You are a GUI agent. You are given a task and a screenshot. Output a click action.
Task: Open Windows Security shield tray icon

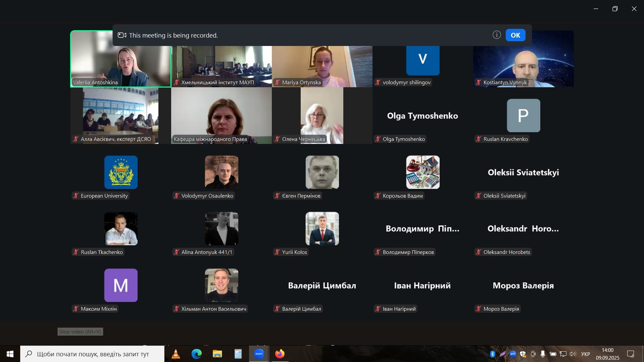[523, 354]
